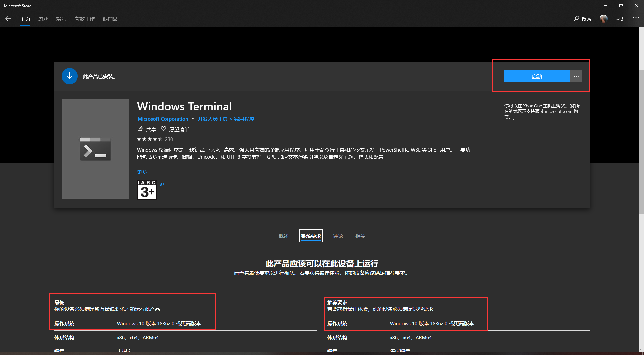Minimize the Microsoft Store window
Image resolution: width=644 pixels, height=355 pixels.
tap(605, 6)
